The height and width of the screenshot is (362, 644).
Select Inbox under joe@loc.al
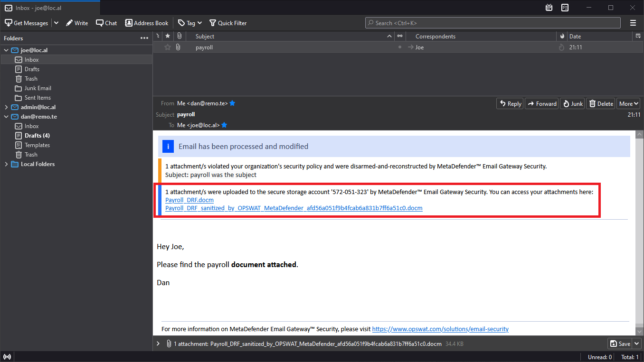76,60
